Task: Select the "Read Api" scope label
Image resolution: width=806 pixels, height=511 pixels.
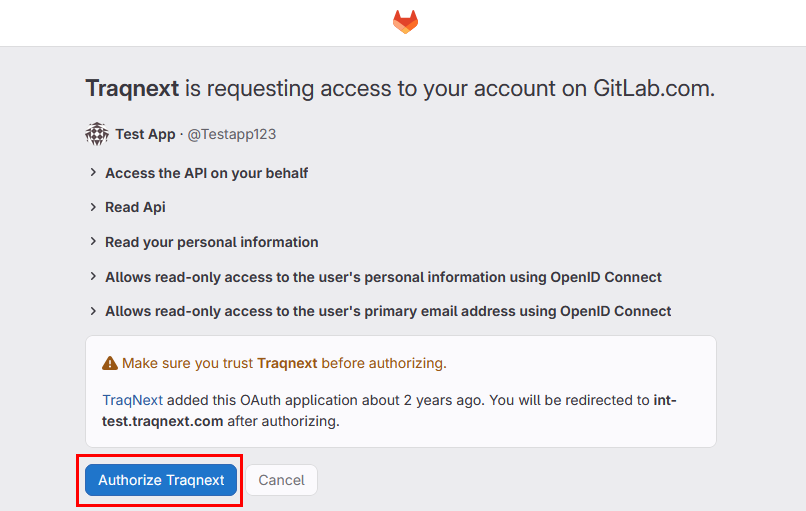Action: 135,207
